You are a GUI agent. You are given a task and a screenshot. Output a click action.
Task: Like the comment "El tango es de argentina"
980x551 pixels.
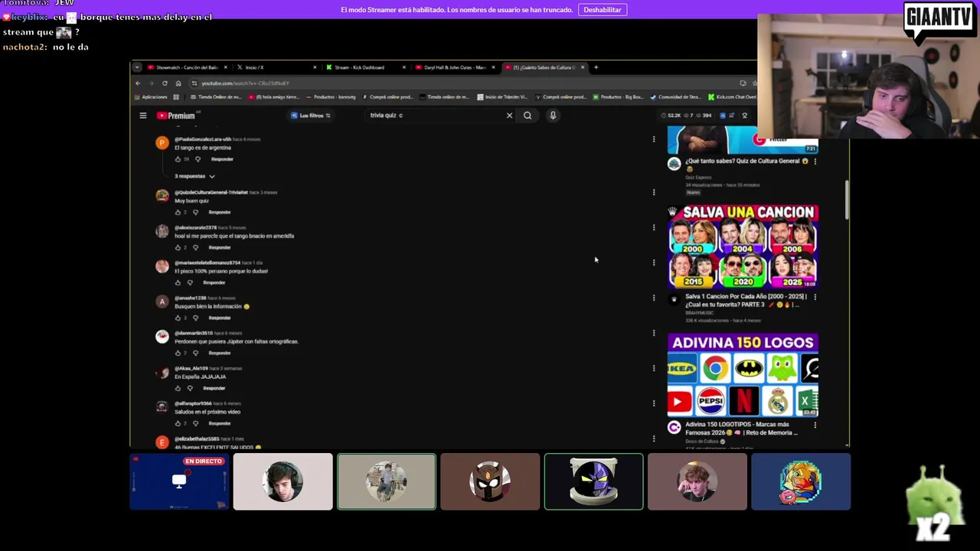178,159
